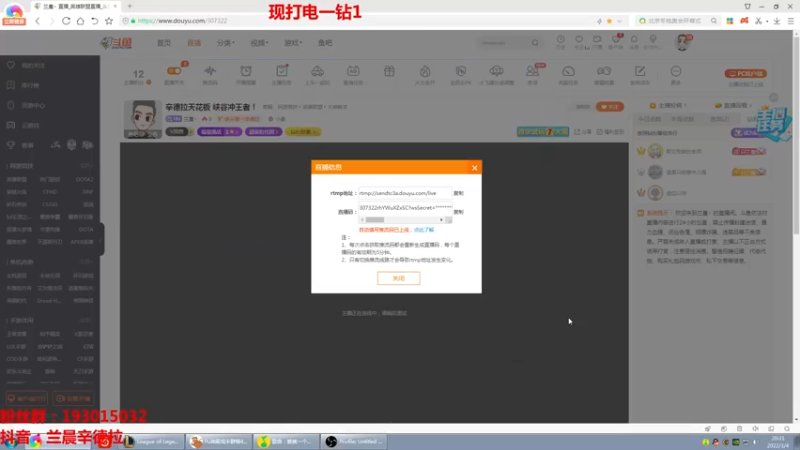The width and height of the screenshot is (800, 450).
Task: Select DOTA2 in sidebar categories
Action: [x=84, y=180]
